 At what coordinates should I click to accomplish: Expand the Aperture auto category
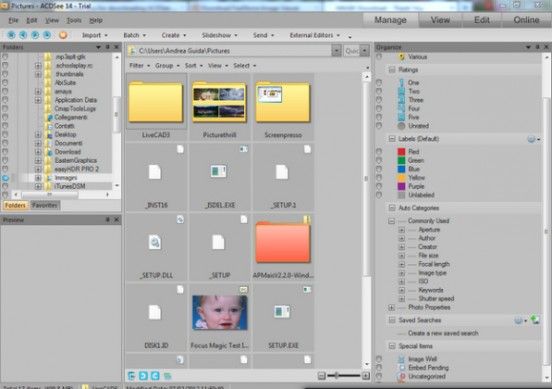402,230
